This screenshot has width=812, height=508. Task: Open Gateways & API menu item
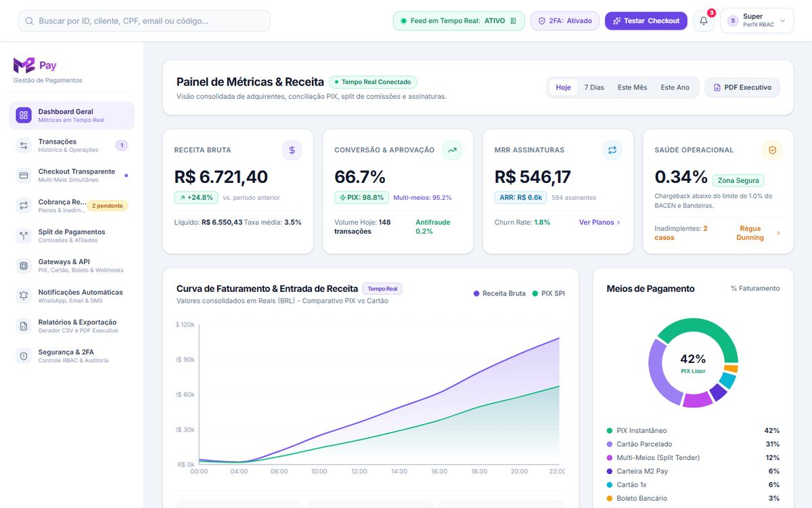(72, 266)
